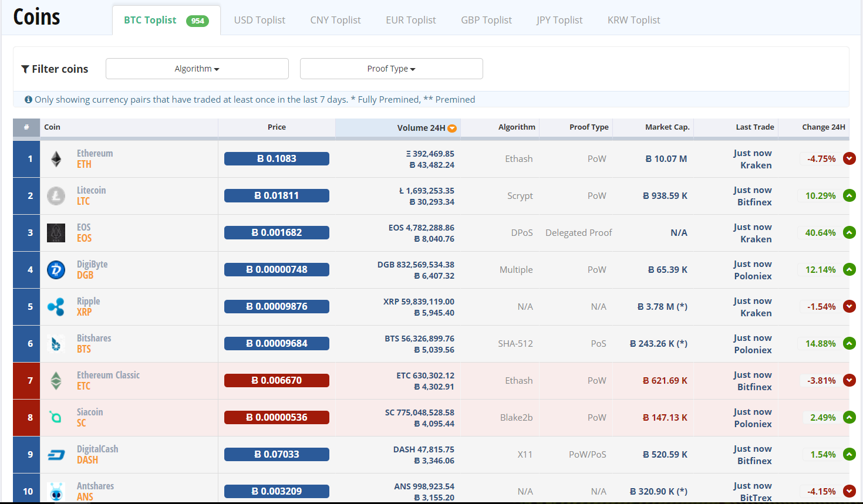This screenshot has height=504, width=863.
Task: Click the Bitfinex exchange in Litecoin row
Action: click(x=754, y=202)
